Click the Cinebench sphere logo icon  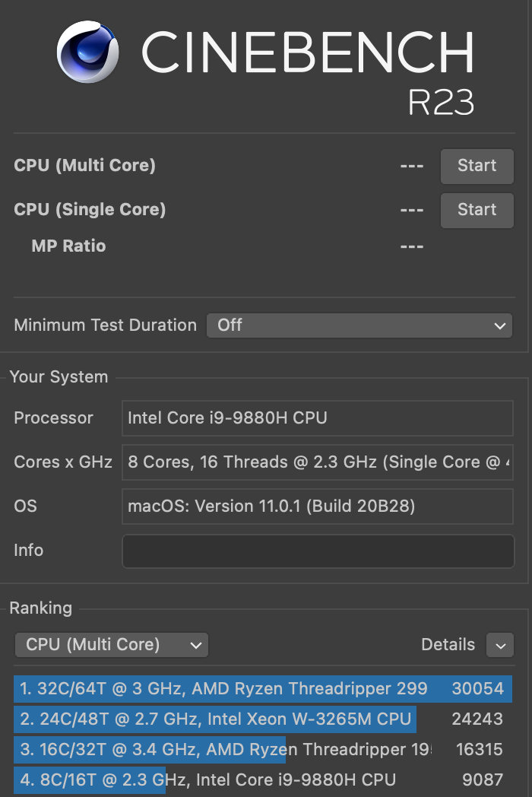(x=88, y=52)
